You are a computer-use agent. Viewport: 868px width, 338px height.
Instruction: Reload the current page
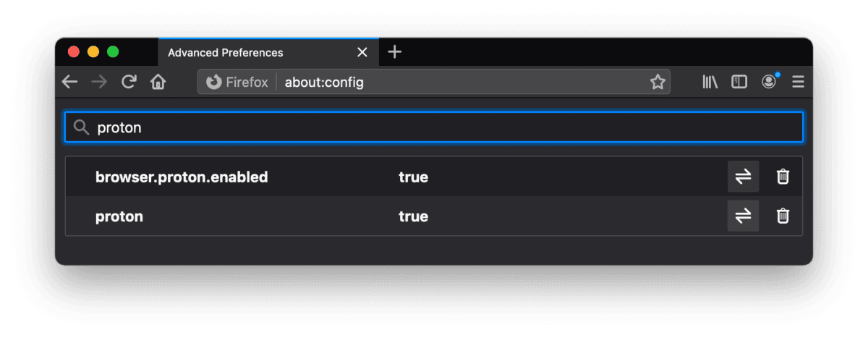click(129, 82)
